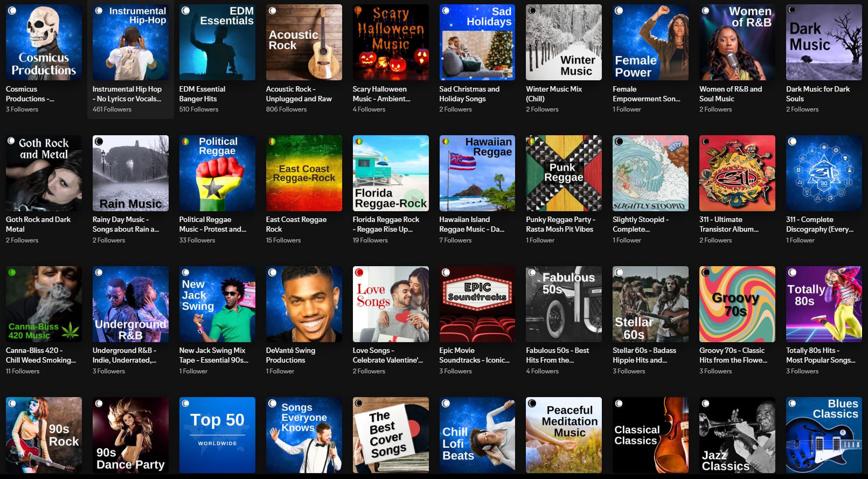Open the Classical Classics playlist cover

(651, 435)
